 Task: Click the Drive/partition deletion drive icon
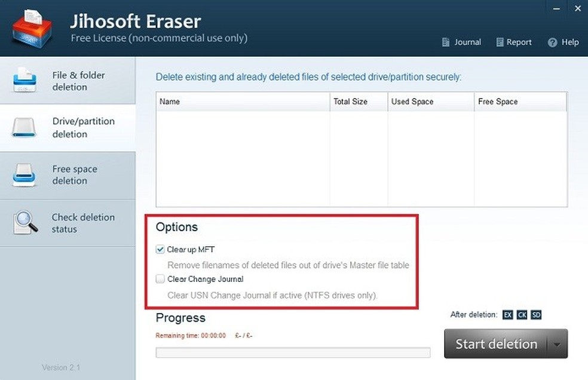[25, 127]
